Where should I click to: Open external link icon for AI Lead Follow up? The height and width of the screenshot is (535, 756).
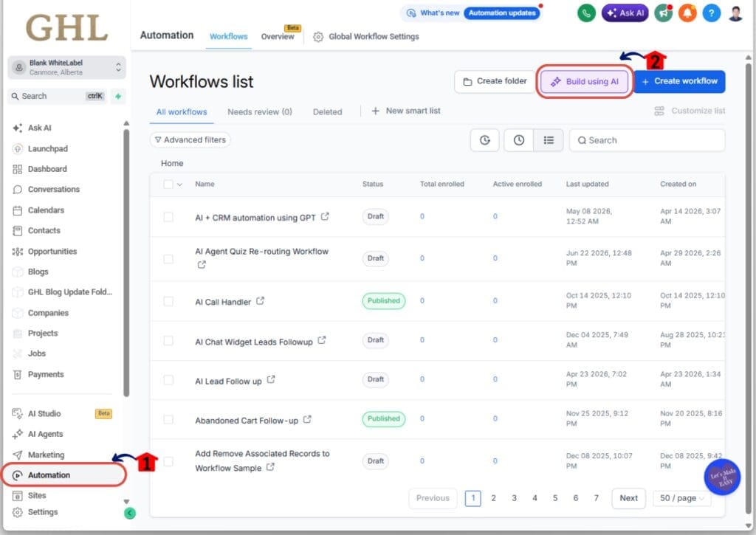pos(271,380)
